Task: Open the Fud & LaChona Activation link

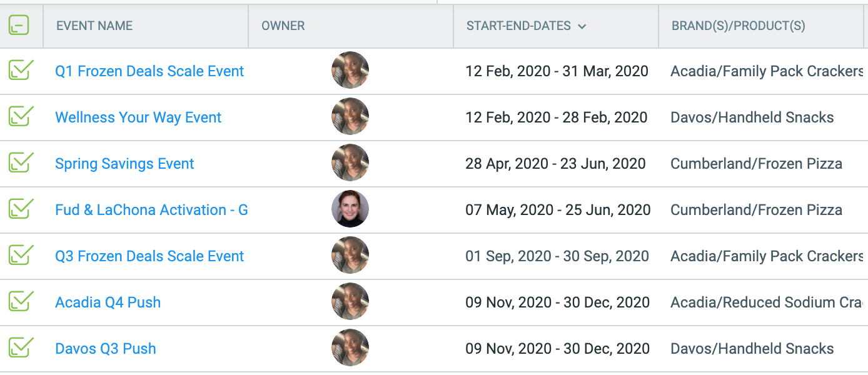Action: click(151, 210)
